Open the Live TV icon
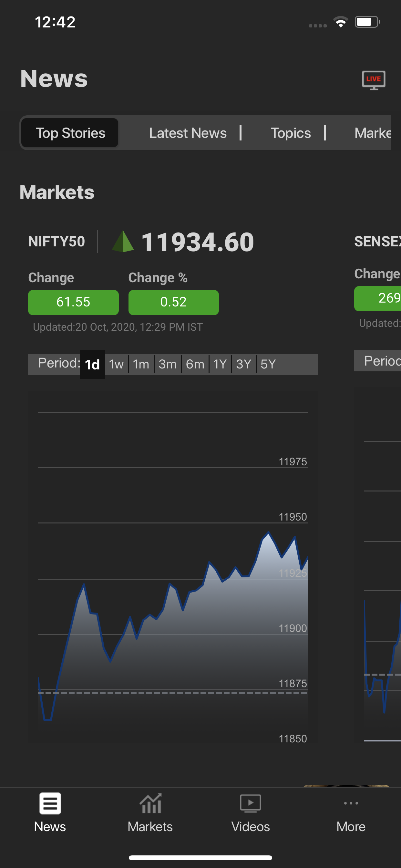Viewport: 401px width, 868px height. tap(373, 80)
